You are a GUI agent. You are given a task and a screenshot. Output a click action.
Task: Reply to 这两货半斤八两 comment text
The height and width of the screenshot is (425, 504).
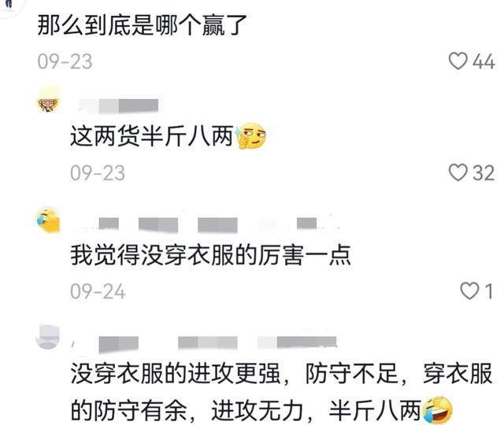click(x=152, y=136)
